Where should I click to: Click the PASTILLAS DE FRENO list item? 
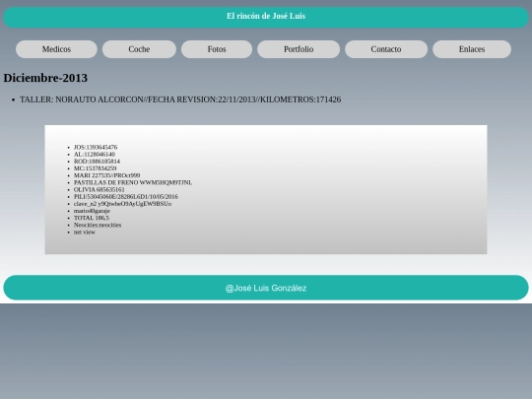tap(133, 182)
